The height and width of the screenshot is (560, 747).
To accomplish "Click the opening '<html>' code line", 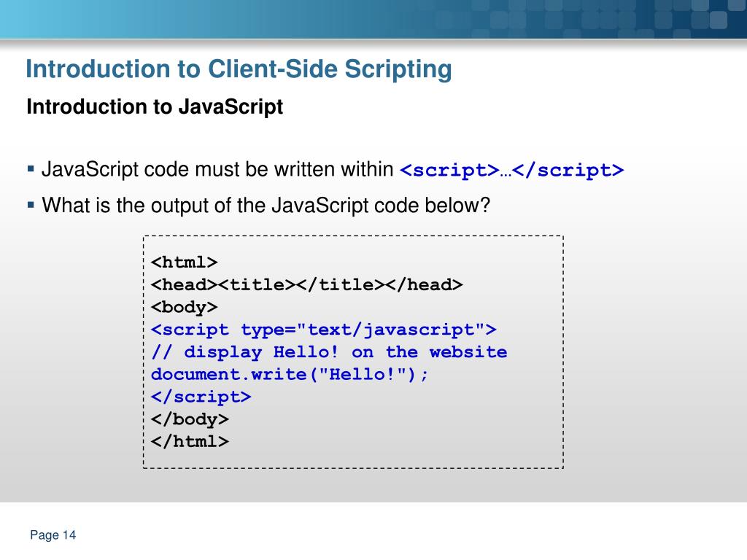I will pyautogui.click(x=185, y=262).
